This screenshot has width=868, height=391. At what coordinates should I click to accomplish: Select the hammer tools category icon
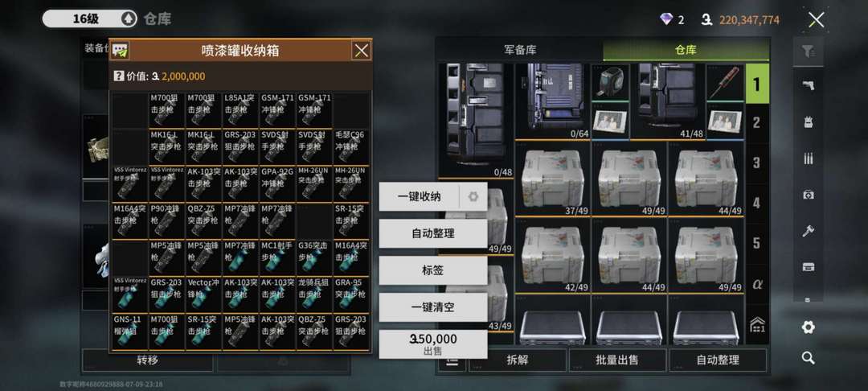tap(809, 231)
